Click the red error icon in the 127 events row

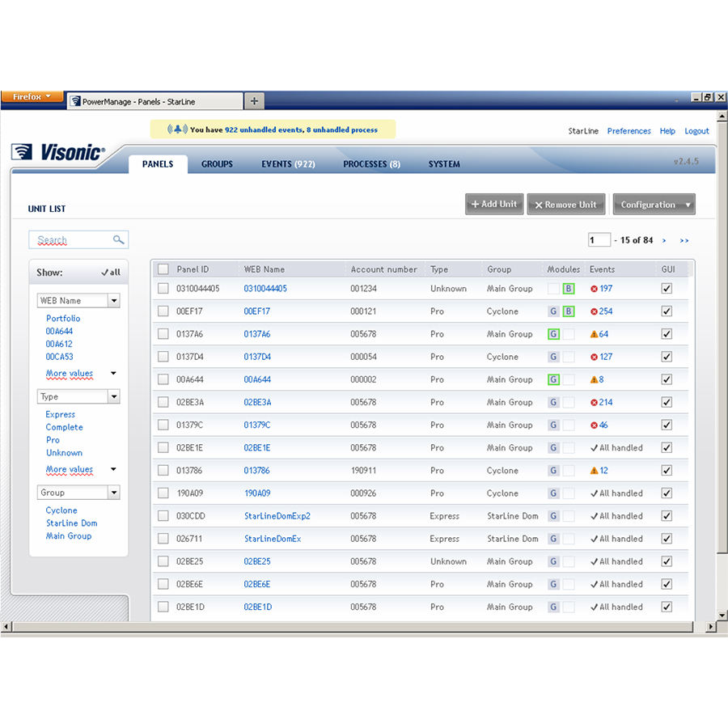pyautogui.click(x=594, y=357)
